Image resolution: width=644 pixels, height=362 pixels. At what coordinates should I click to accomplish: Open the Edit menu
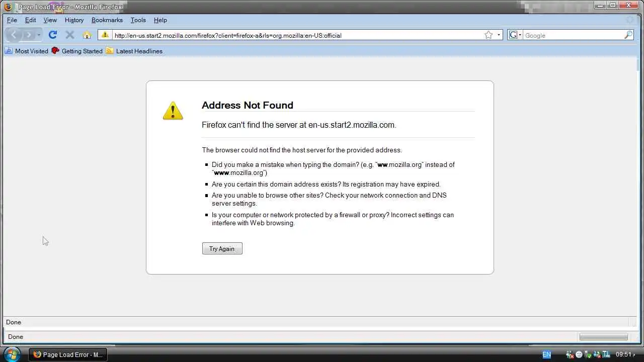pos(31,20)
